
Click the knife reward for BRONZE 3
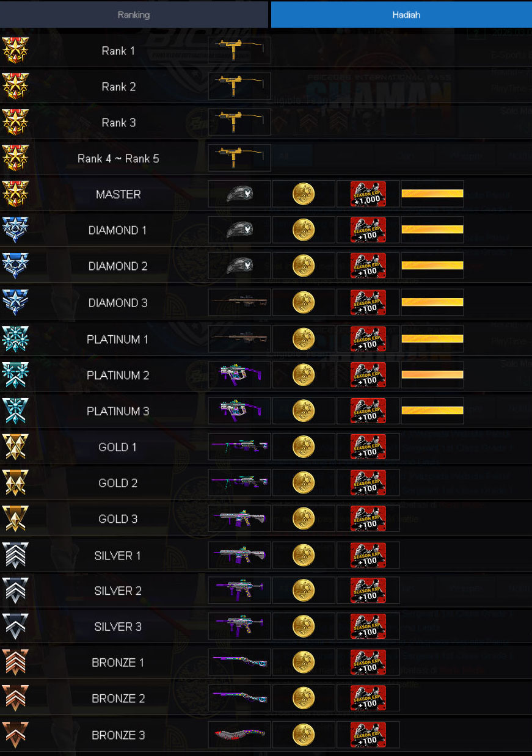[x=239, y=735]
